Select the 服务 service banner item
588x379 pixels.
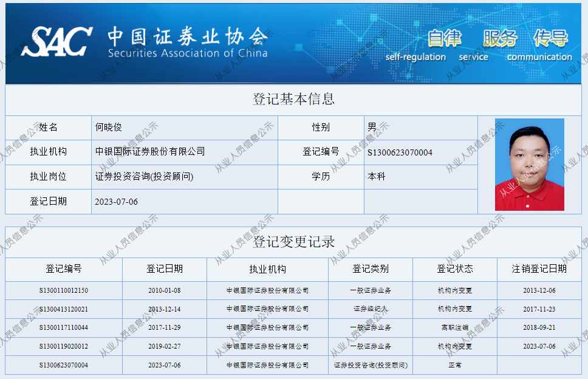499,38
